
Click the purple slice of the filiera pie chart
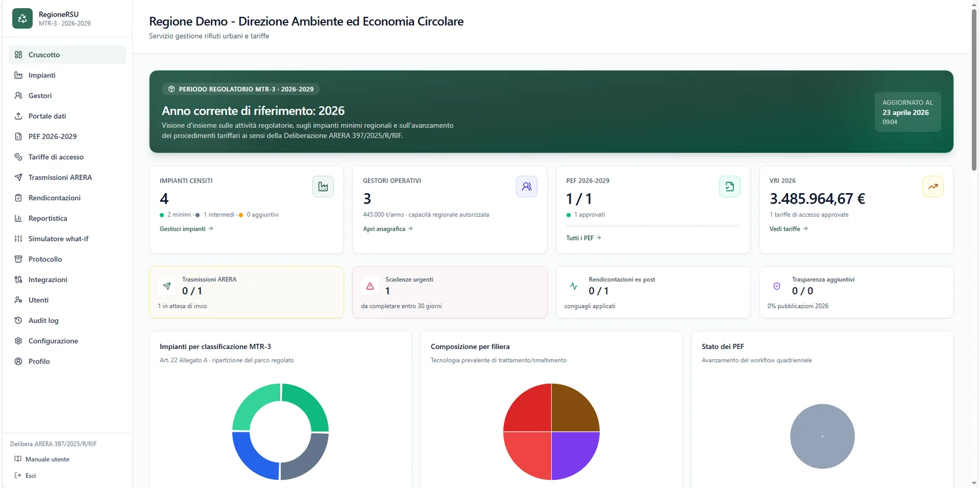(575, 455)
